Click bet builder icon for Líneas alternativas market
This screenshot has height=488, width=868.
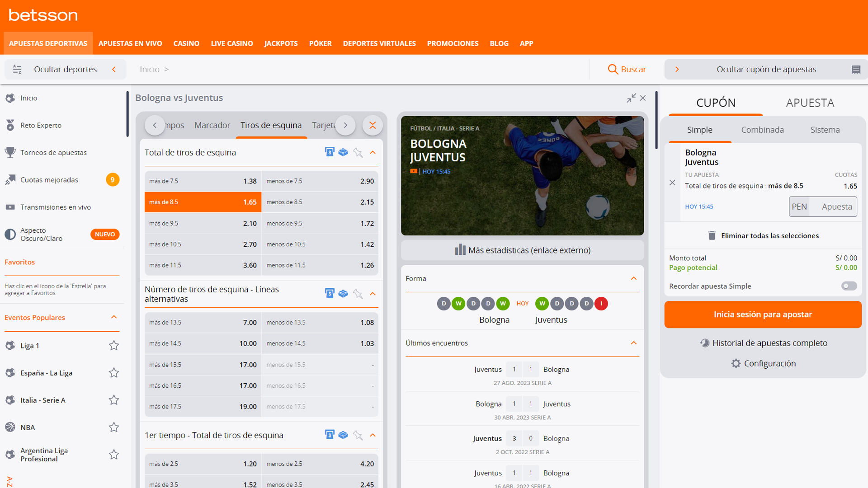coord(343,294)
